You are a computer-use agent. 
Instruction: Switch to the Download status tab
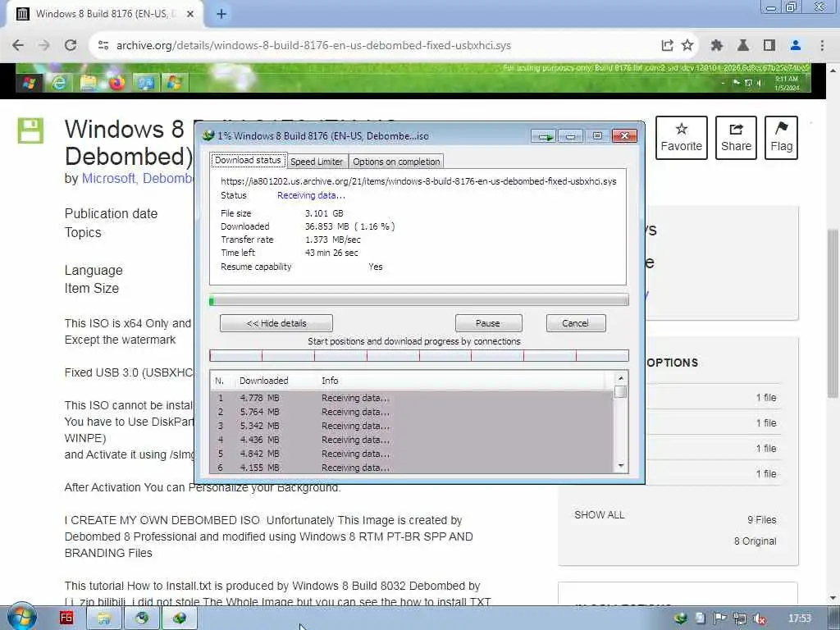coord(248,160)
